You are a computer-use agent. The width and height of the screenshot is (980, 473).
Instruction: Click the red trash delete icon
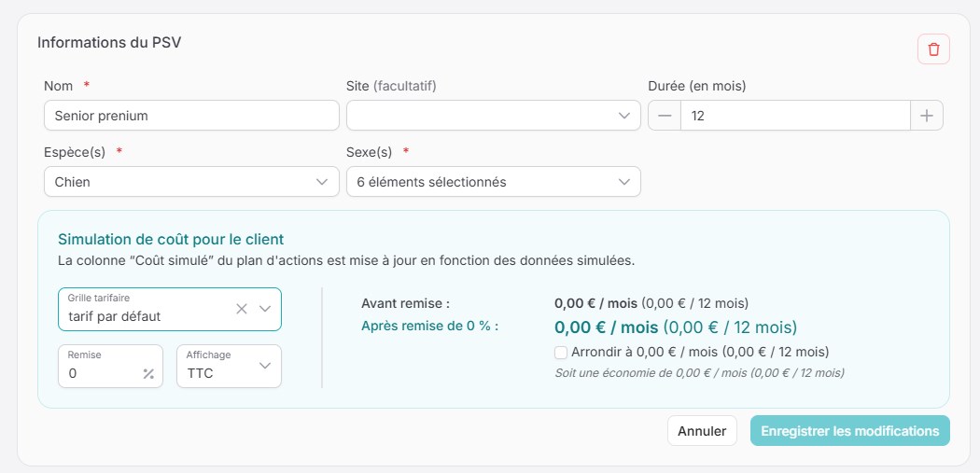pyautogui.click(x=933, y=49)
